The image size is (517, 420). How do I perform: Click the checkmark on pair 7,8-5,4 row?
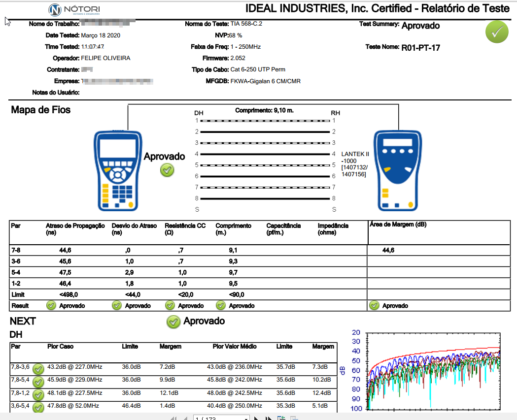click(x=38, y=382)
